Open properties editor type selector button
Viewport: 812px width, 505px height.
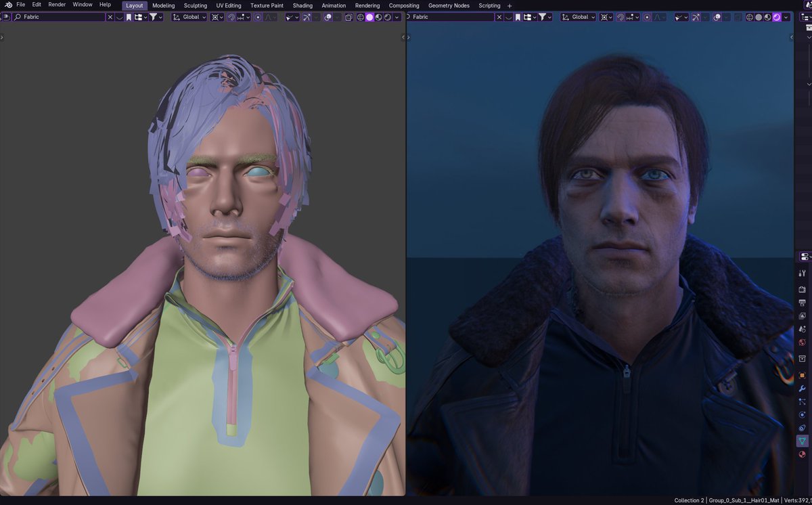(805, 257)
